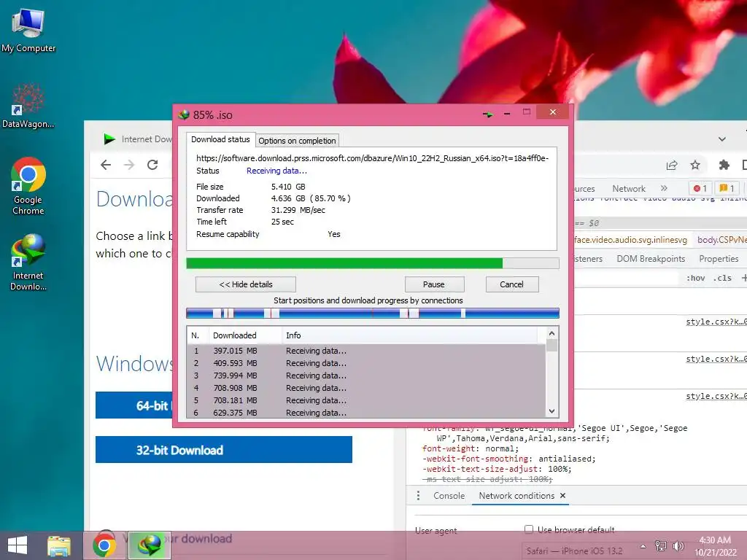Click the DevTools error count badge
This screenshot has width=747, height=560.
[700, 188]
